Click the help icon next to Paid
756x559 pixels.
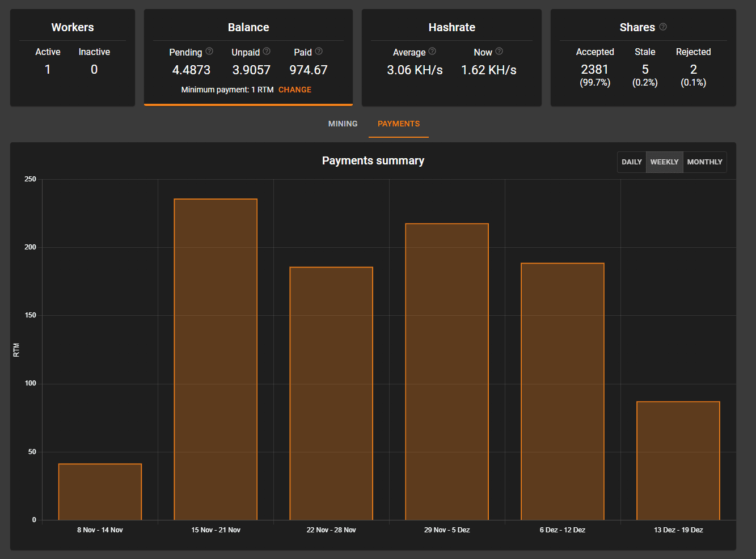(x=319, y=51)
